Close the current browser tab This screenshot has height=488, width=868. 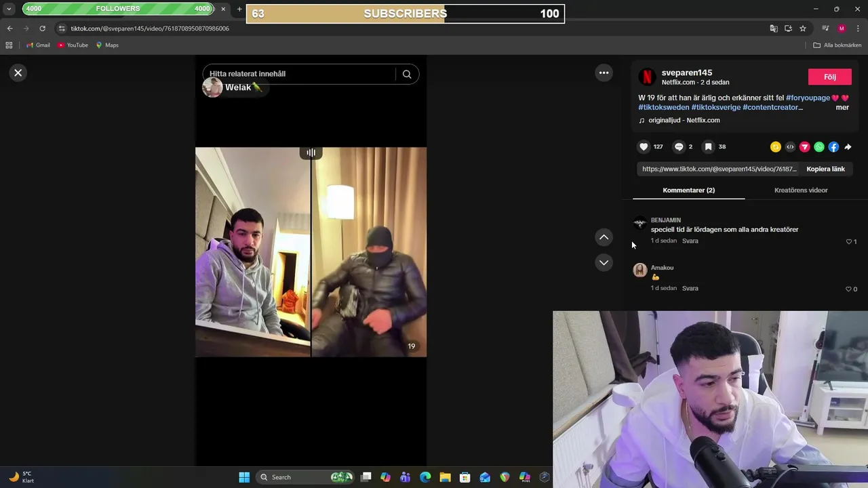(223, 9)
